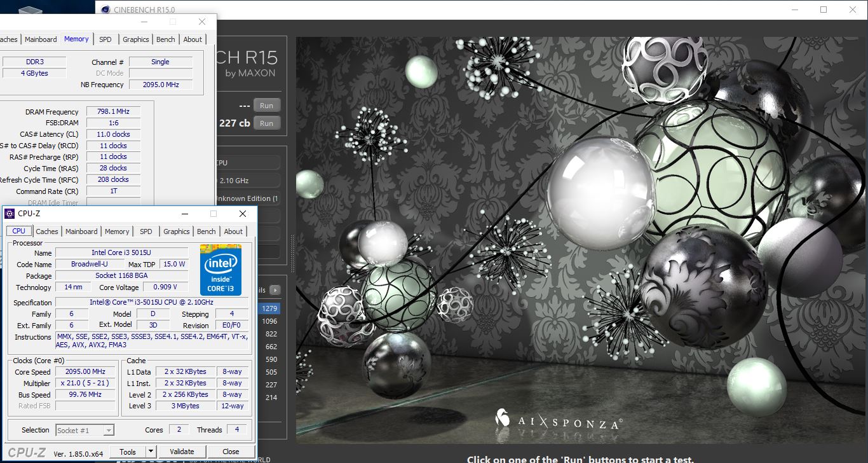The width and height of the screenshot is (868, 463).
Task: Minimize the Cinebench window
Action: (794, 10)
